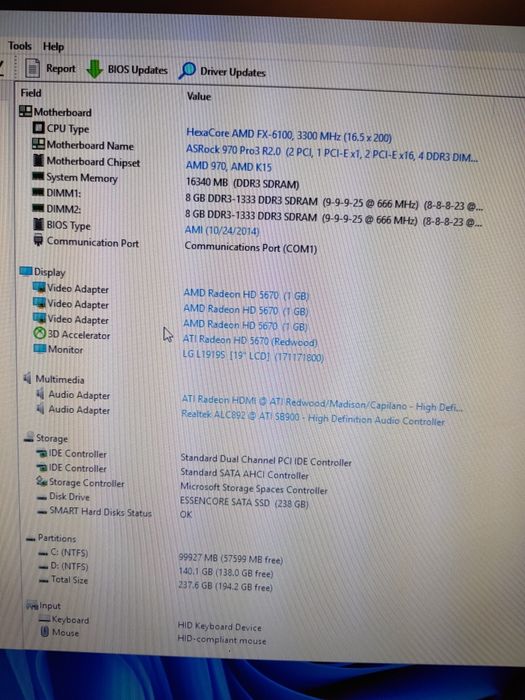This screenshot has width=525, height=700.
Task: Select the Motherboard Chipset row icon
Action: 39,160
